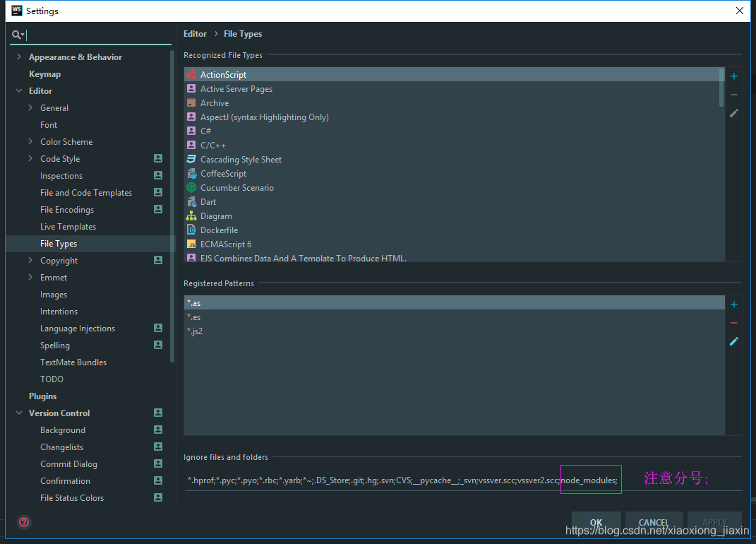The image size is (756, 544).
Task: Open the TextMate Bundles settings page
Action: [x=73, y=362]
